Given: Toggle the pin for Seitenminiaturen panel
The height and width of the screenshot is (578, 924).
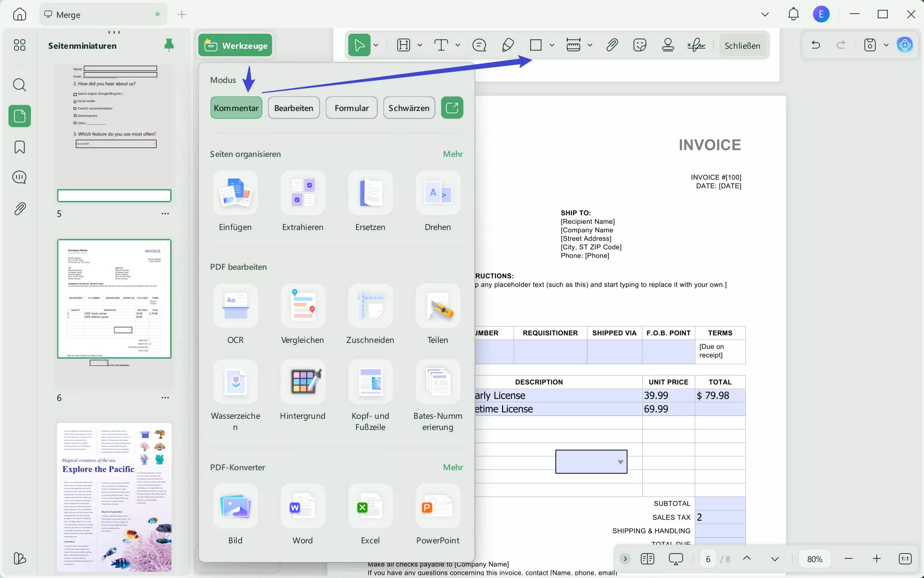Looking at the screenshot, I should point(169,45).
